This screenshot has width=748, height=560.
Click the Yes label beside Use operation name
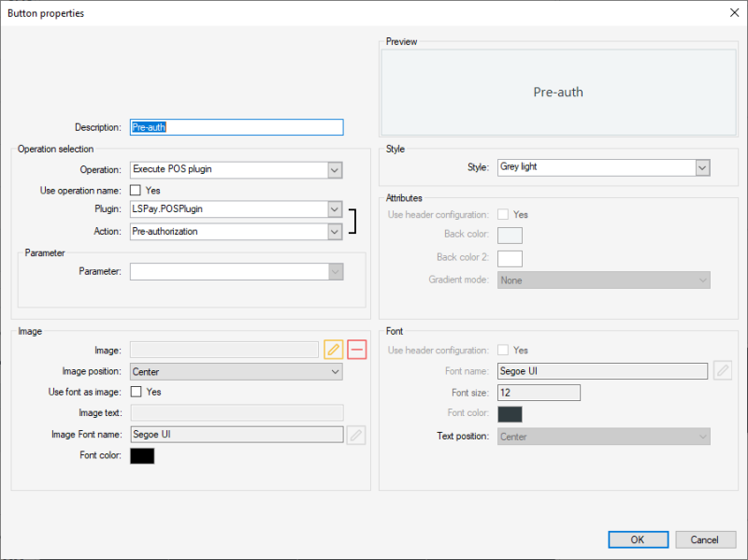(x=152, y=191)
